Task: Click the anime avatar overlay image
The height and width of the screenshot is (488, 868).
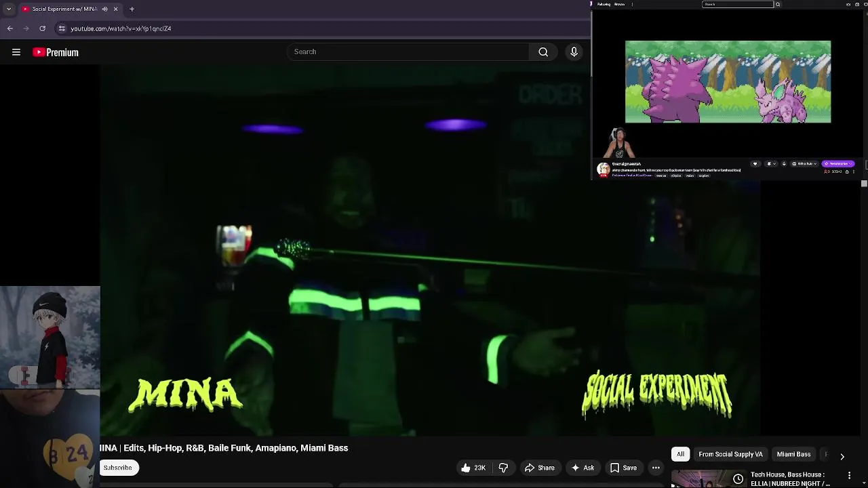Action: coord(50,337)
